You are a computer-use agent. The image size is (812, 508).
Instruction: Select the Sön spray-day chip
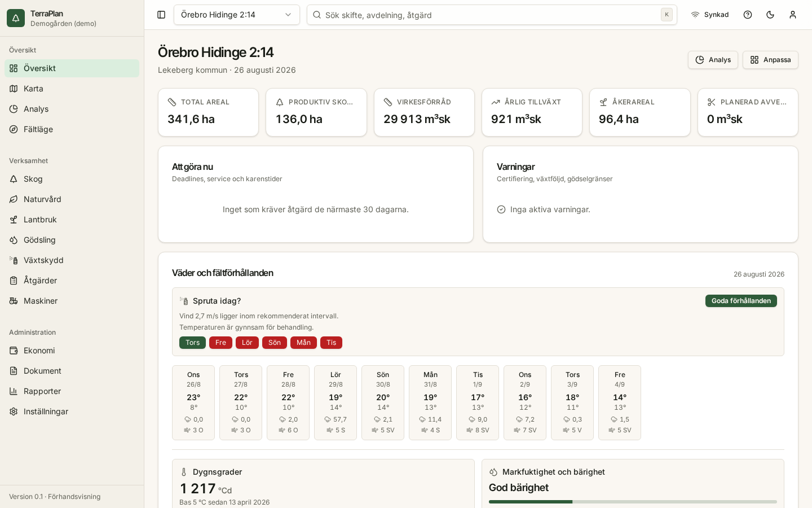tap(275, 343)
